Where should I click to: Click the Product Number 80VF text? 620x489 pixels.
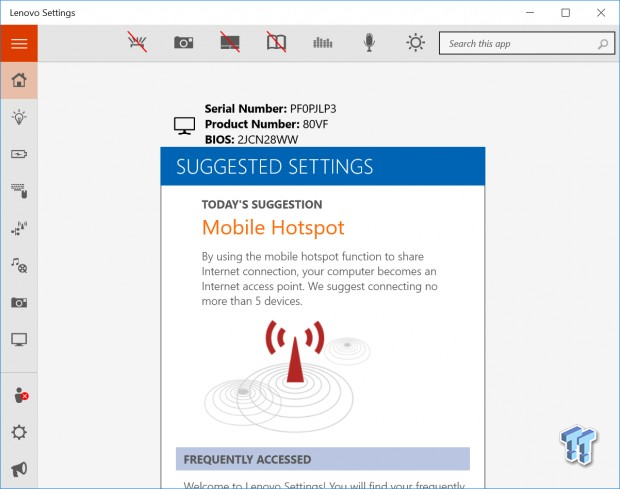(267, 124)
